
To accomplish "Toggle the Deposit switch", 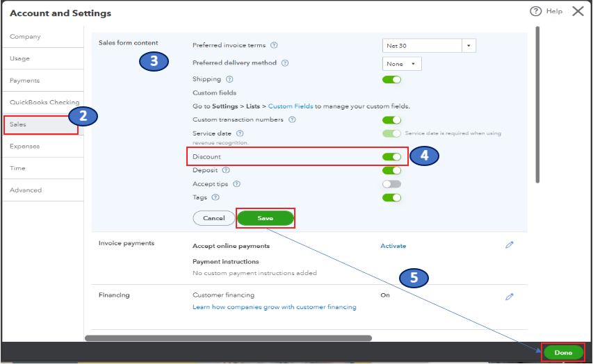I will coord(391,170).
